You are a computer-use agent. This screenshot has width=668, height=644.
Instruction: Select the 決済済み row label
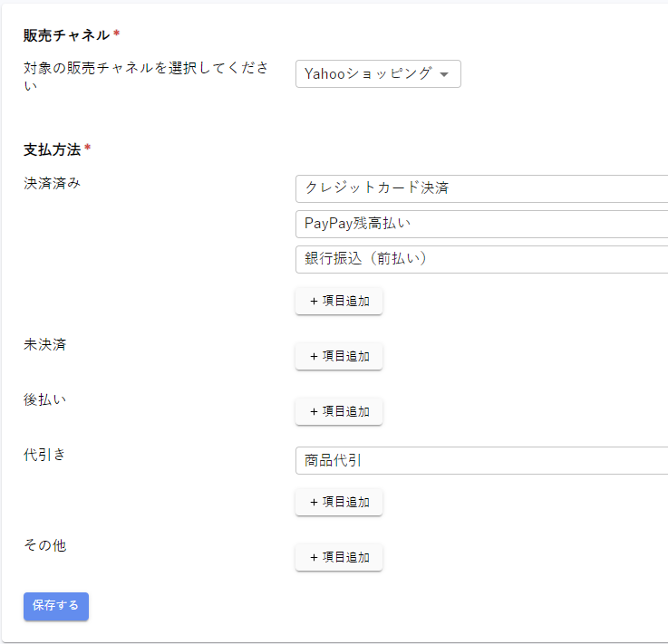52,183
